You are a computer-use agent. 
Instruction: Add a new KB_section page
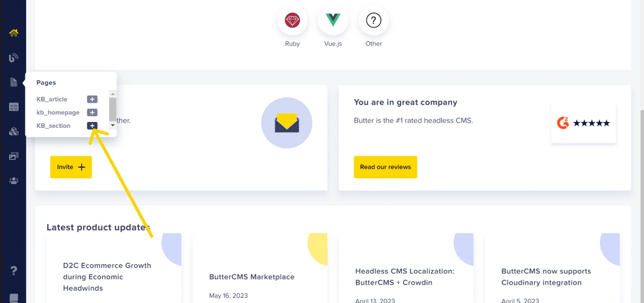[x=92, y=126]
